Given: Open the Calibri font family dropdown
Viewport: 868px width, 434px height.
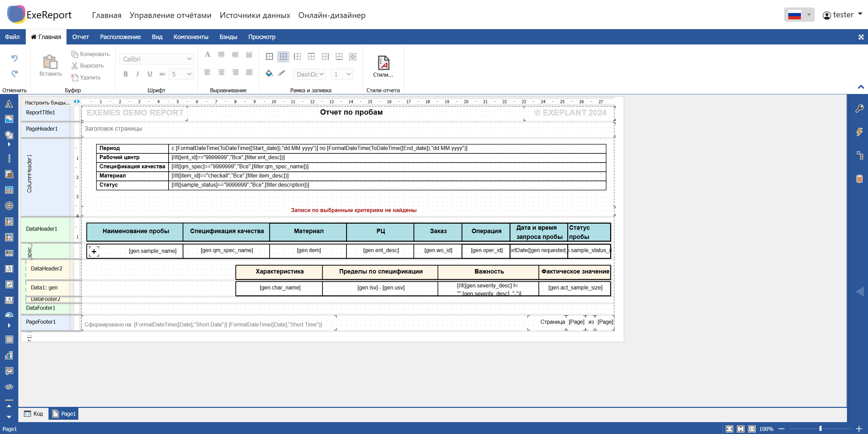Looking at the screenshot, I should [x=156, y=59].
